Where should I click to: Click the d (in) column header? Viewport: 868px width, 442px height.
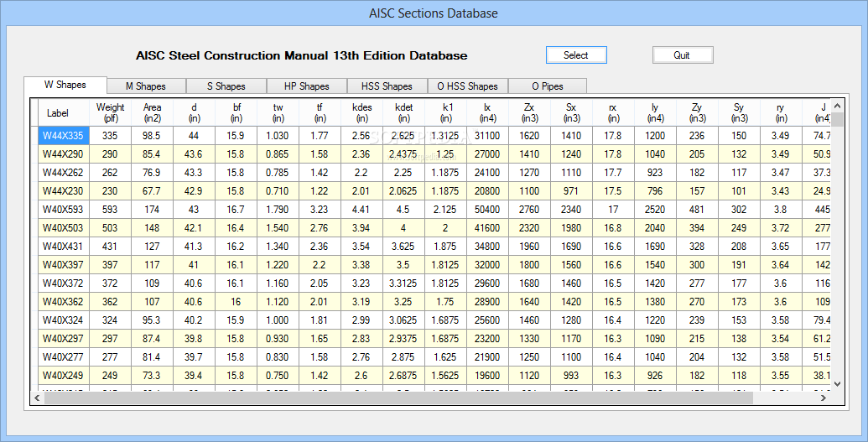195,113
